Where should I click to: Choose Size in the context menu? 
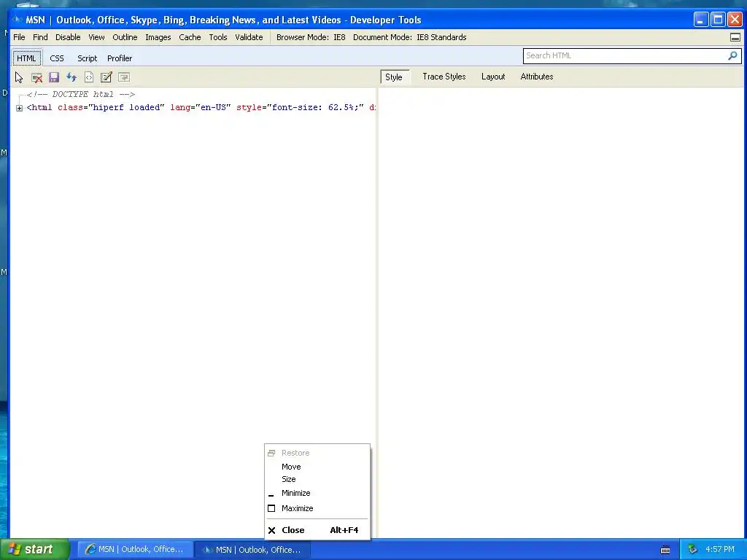click(317, 479)
